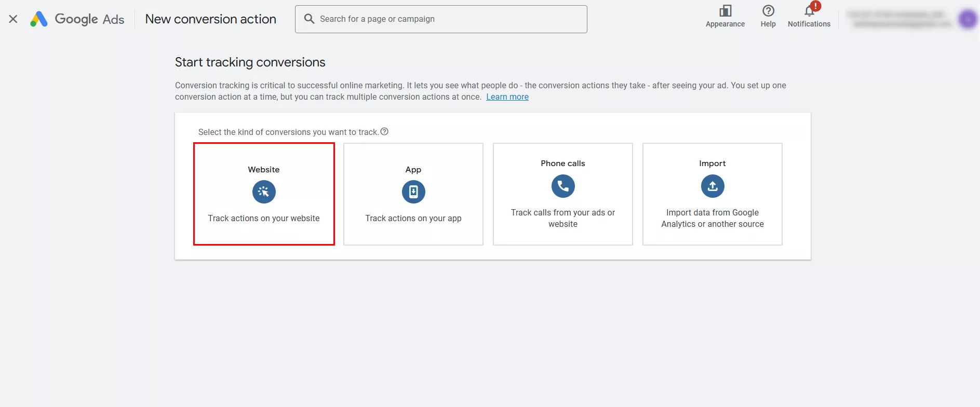Select the App mobile device icon

click(x=413, y=192)
